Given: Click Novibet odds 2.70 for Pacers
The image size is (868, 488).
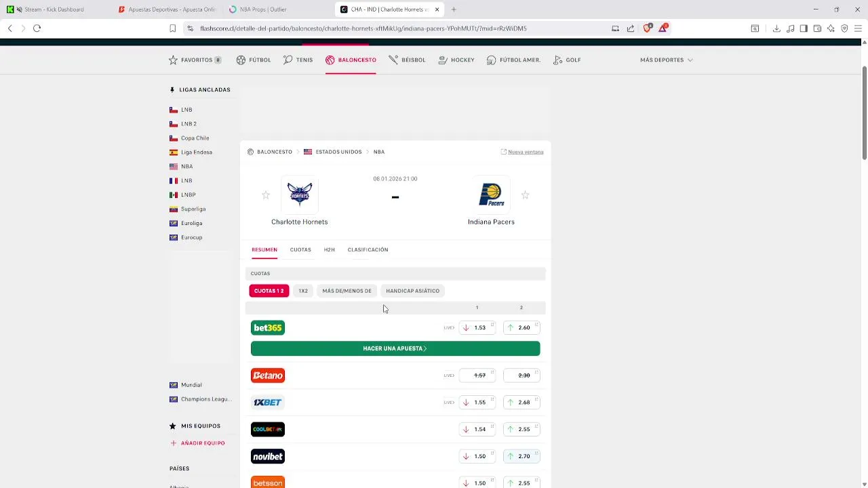Looking at the screenshot, I should point(521,457).
